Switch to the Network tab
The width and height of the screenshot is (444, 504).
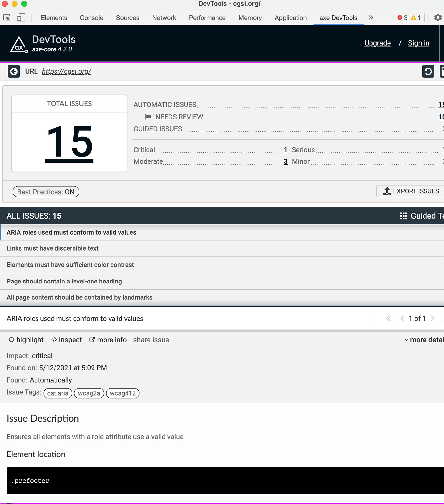pyautogui.click(x=164, y=18)
